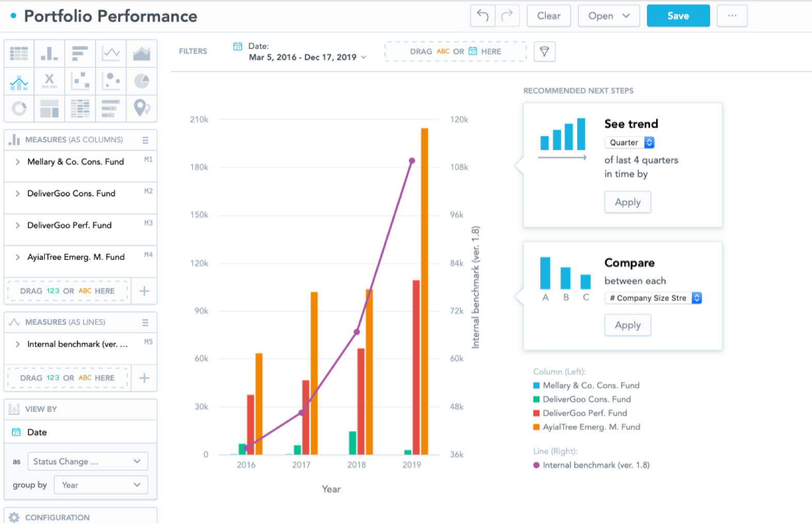Select the Donut chart visualization type
Viewport: 812px width, 530px height.
(x=19, y=108)
